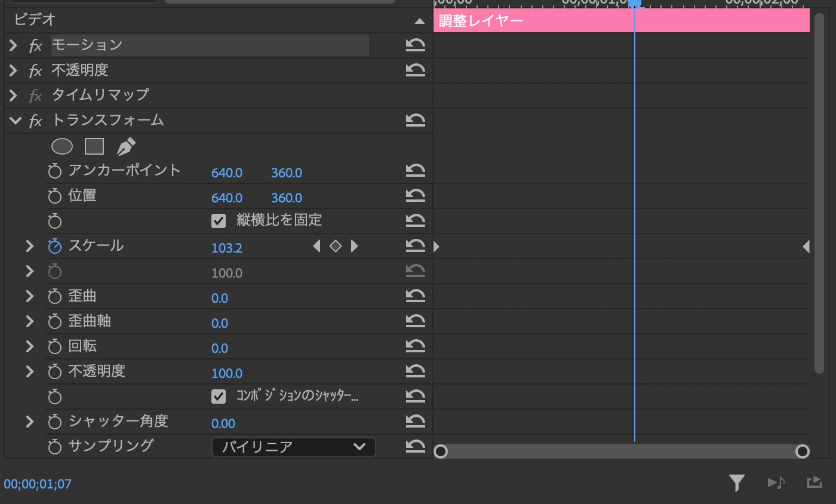Viewport: 836px width, 504px height.
Task: Toggle animation stopwatch for シャッター角度
Action: tap(55, 422)
